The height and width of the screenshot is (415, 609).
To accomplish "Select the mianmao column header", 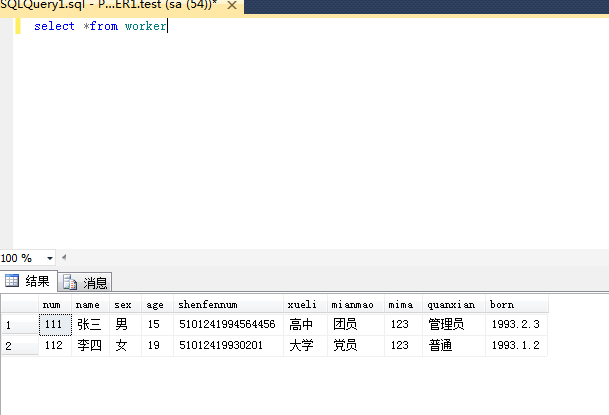I will (356, 304).
